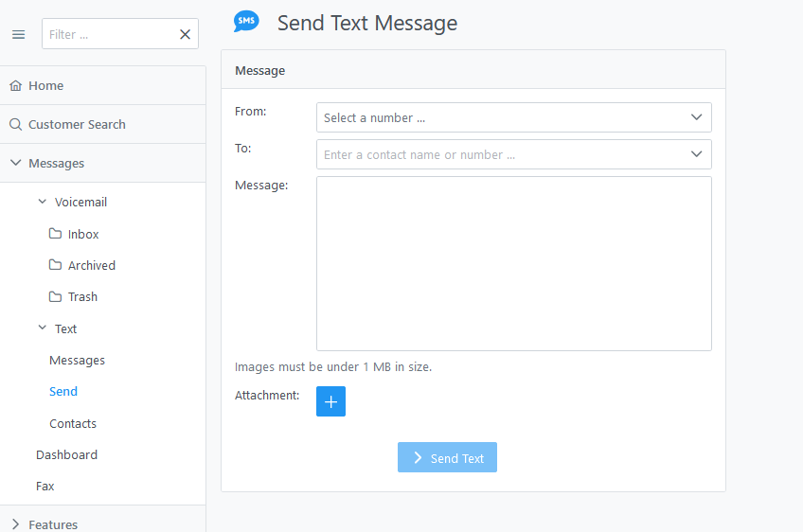Open the voicemail Archived folder
The image size is (803, 532).
pos(82,265)
